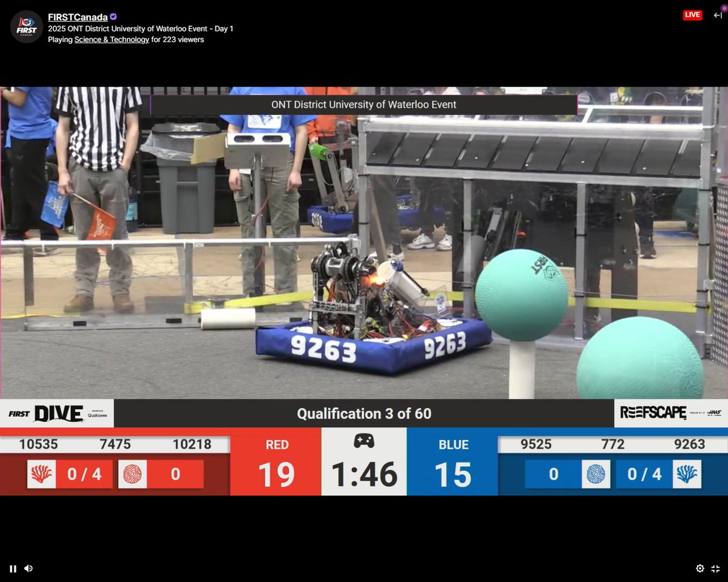Click the blue algae icon in scoreboard
The width and height of the screenshot is (728, 582).
[596, 474]
